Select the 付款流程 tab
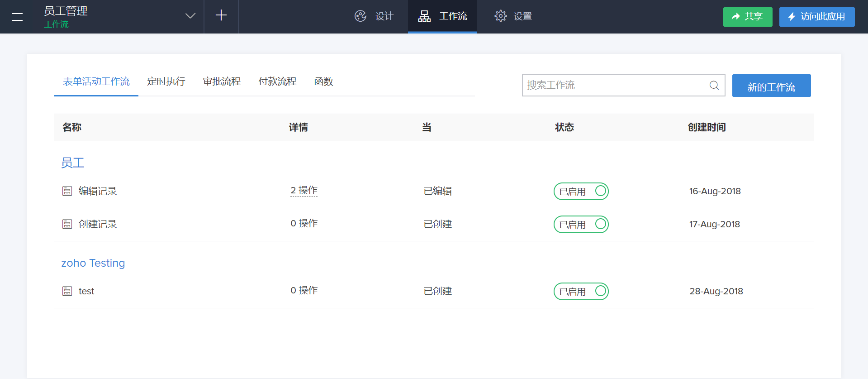This screenshot has width=868, height=379. coord(277,82)
